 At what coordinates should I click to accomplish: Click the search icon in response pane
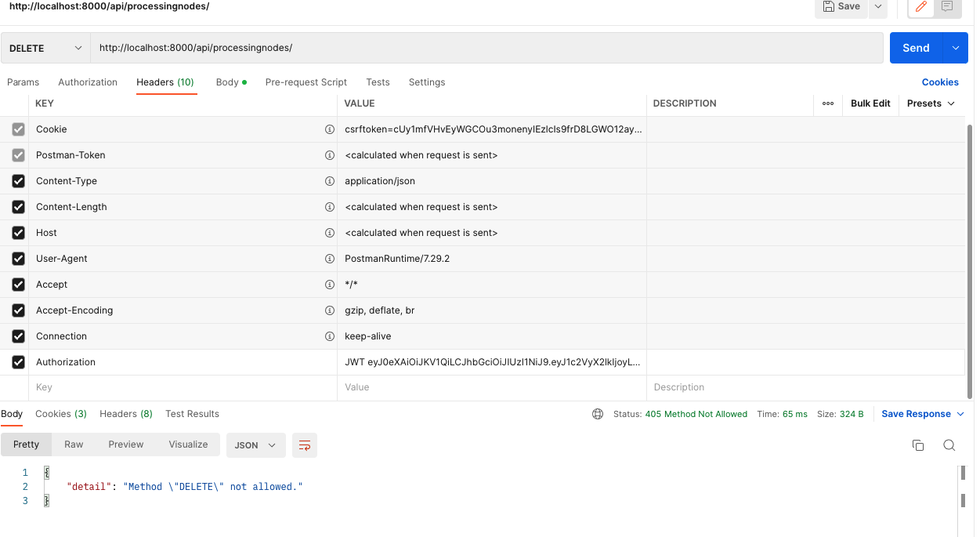[949, 444]
